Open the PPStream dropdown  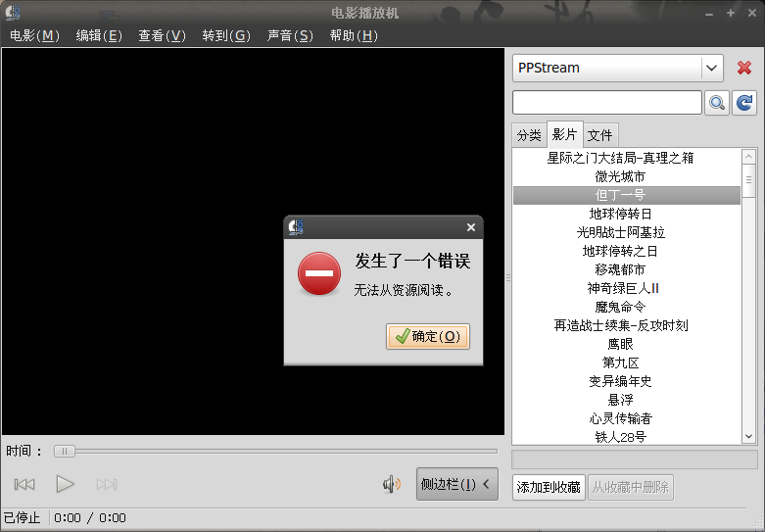[618, 68]
